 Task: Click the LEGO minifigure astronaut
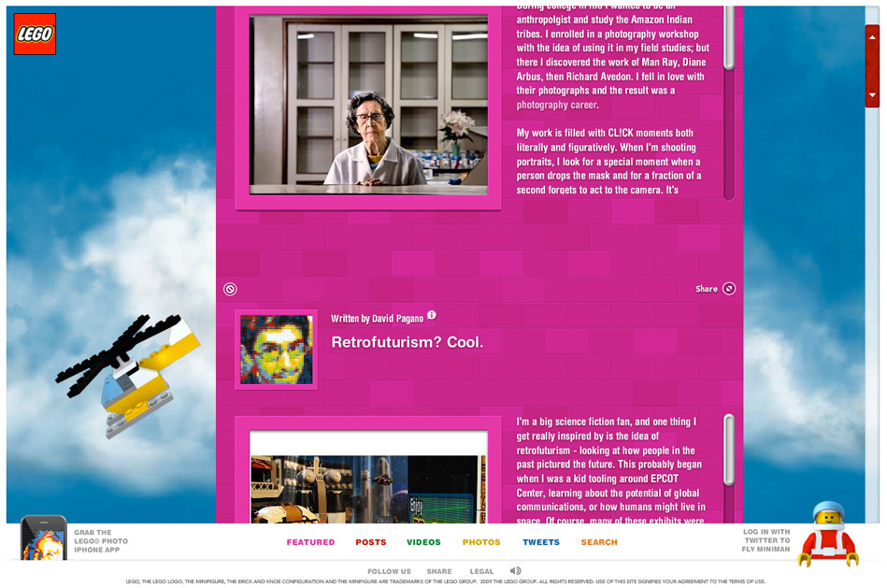pyautogui.click(x=828, y=534)
